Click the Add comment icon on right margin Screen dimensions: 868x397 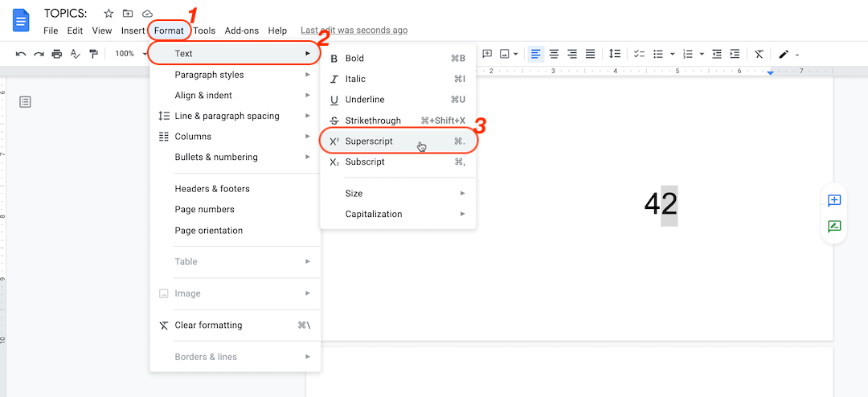pyautogui.click(x=834, y=200)
